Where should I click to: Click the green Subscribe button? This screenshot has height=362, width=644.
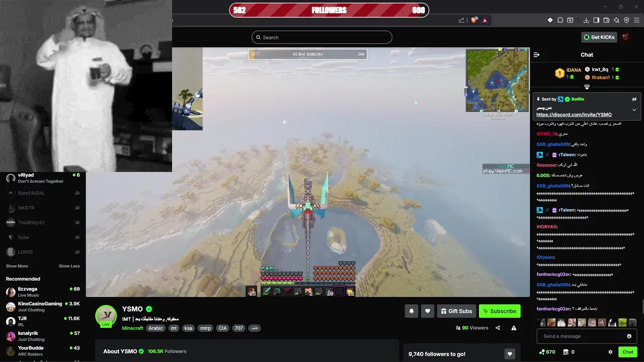click(500, 311)
